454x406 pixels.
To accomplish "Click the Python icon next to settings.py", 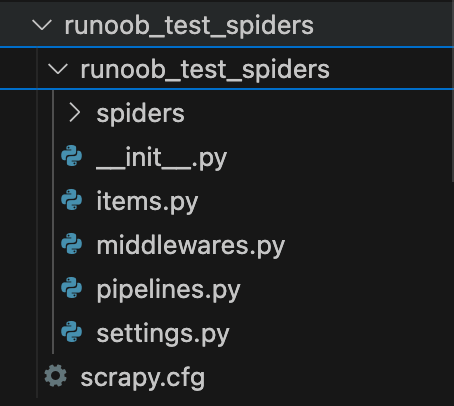I will pos(72,332).
